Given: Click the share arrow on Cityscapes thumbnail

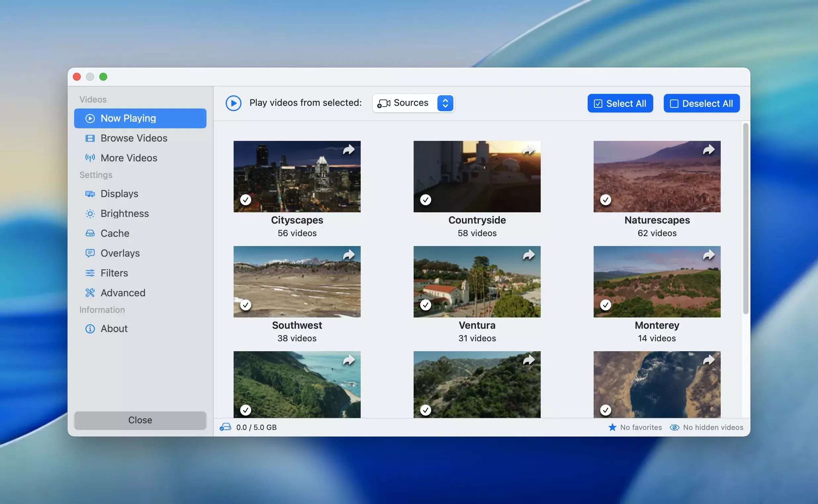Looking at the screenshot, I should 348,150.
